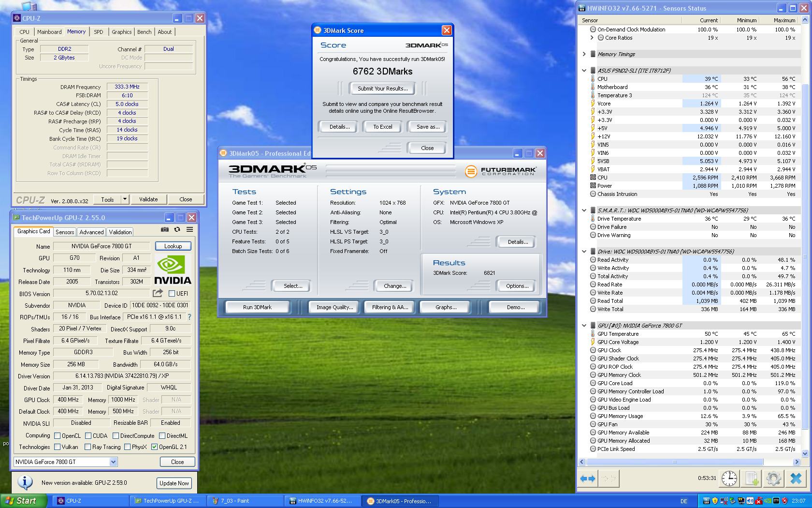
Task: Open the GPU selection dropdown in GPU-Z
Action: 113,462
